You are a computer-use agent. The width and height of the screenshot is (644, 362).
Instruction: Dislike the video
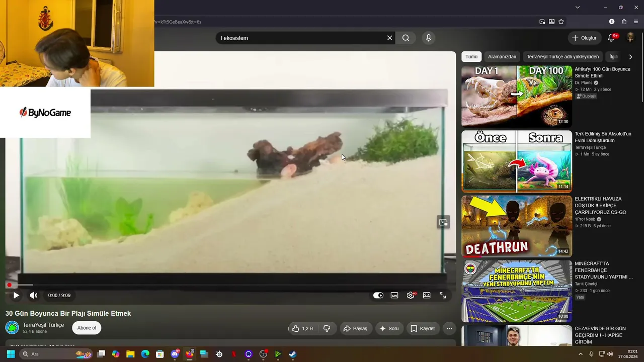(327, 328)
